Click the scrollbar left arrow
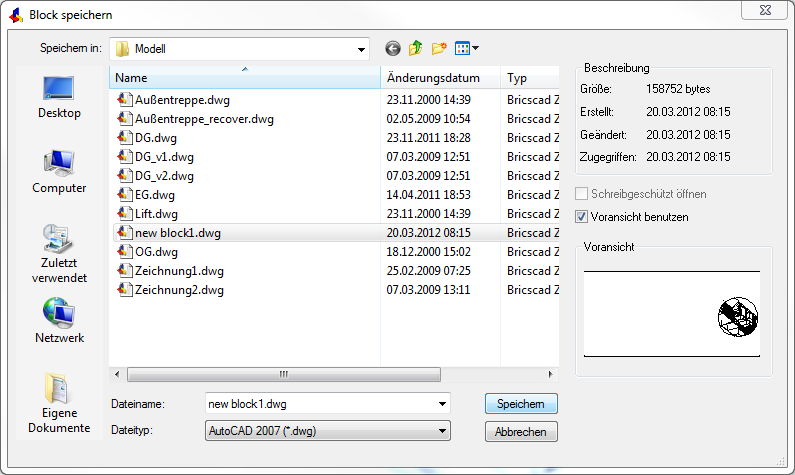This screenshot has height=475, width=795. 117,375
